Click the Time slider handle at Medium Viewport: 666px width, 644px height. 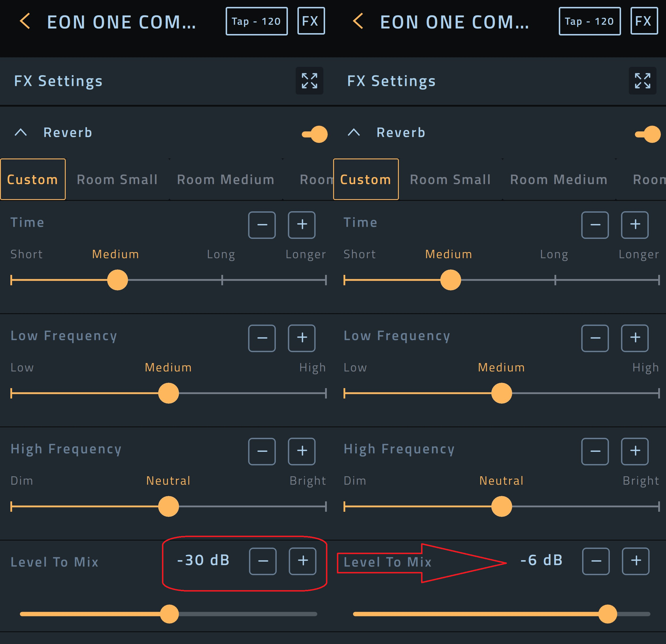(x=117, y=279)
